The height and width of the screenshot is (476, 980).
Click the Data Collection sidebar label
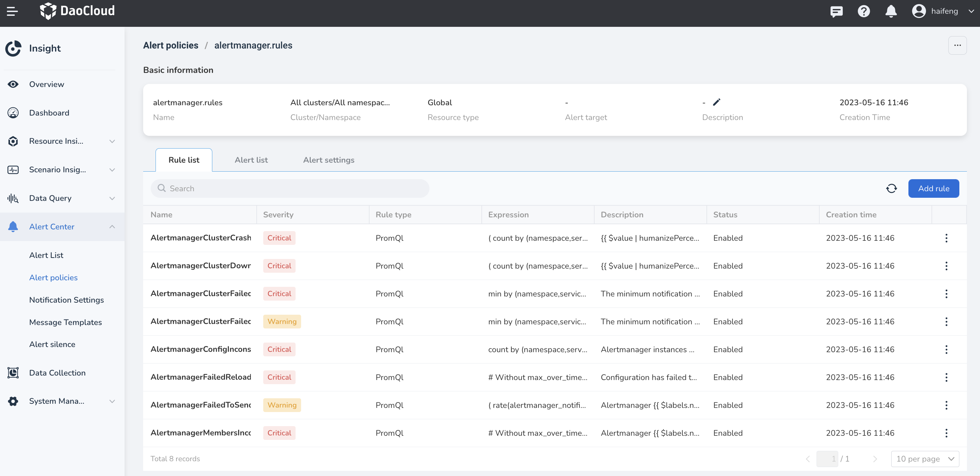(x=57, y=372)
